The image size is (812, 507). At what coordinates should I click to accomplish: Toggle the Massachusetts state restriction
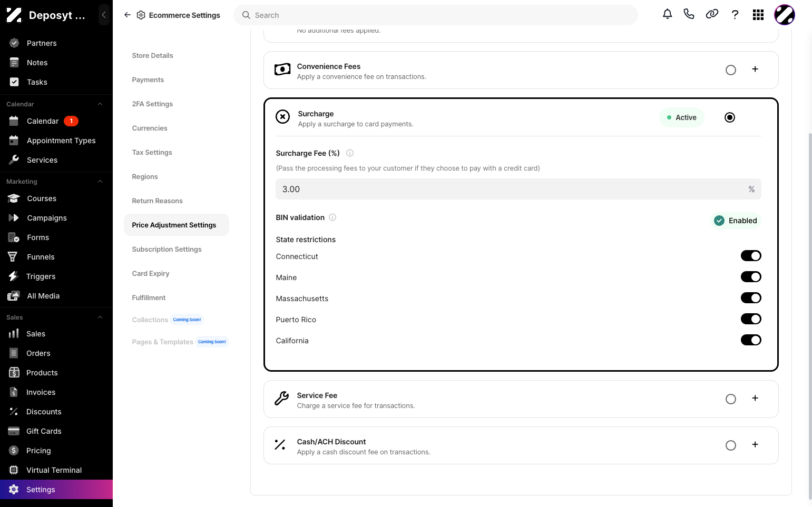coord(751,298)
